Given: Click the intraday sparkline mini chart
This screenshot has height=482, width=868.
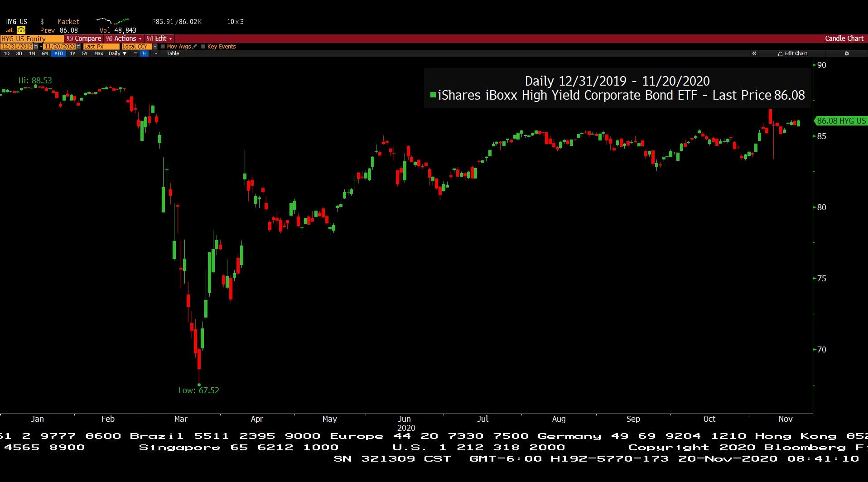Looking at the screenshot, I should (x=113, y=21).
